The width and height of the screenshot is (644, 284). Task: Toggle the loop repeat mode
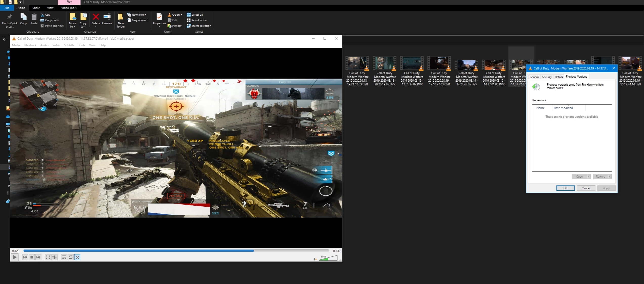pyautogui.click(x=71, y=257)
